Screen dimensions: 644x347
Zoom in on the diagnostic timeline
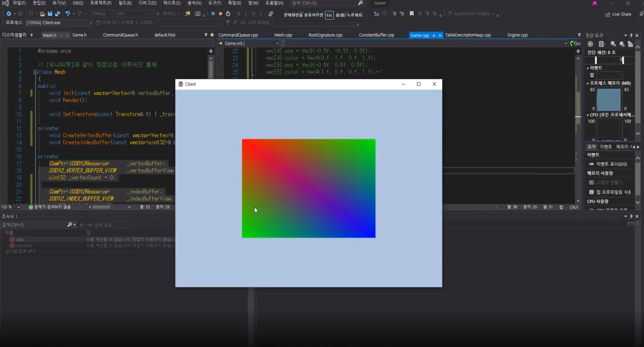point(613,44)
